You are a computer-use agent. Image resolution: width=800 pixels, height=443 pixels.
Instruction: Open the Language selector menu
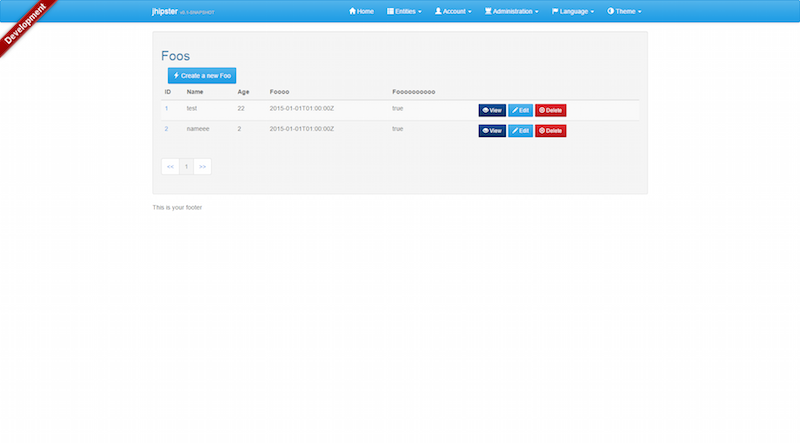point(573,11)
